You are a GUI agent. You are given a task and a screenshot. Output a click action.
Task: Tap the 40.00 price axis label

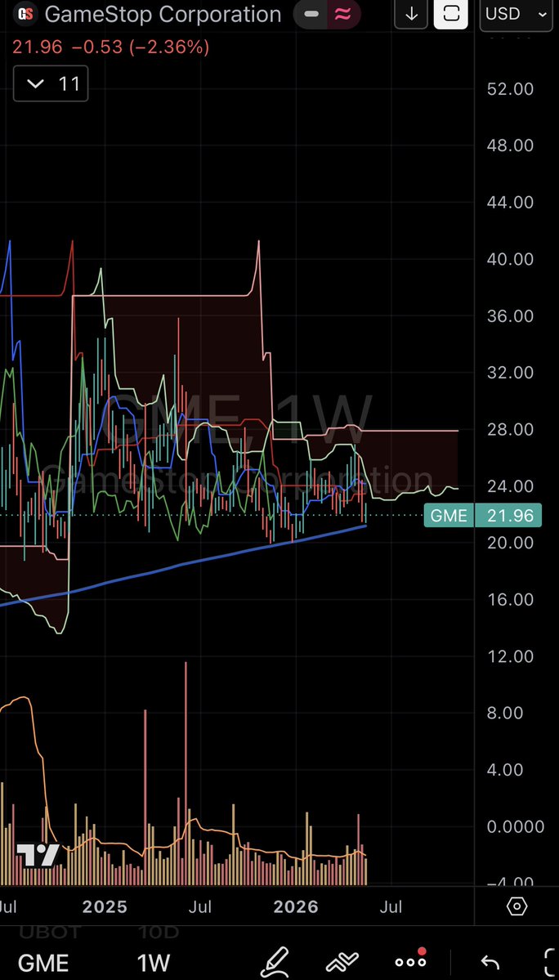[510, 259]
